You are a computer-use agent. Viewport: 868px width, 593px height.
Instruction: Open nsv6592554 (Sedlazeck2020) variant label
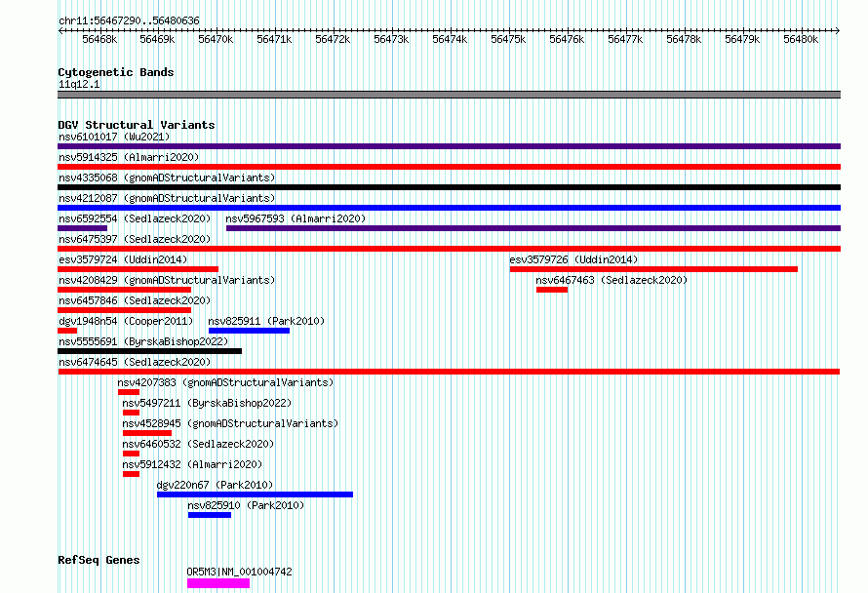135,218
